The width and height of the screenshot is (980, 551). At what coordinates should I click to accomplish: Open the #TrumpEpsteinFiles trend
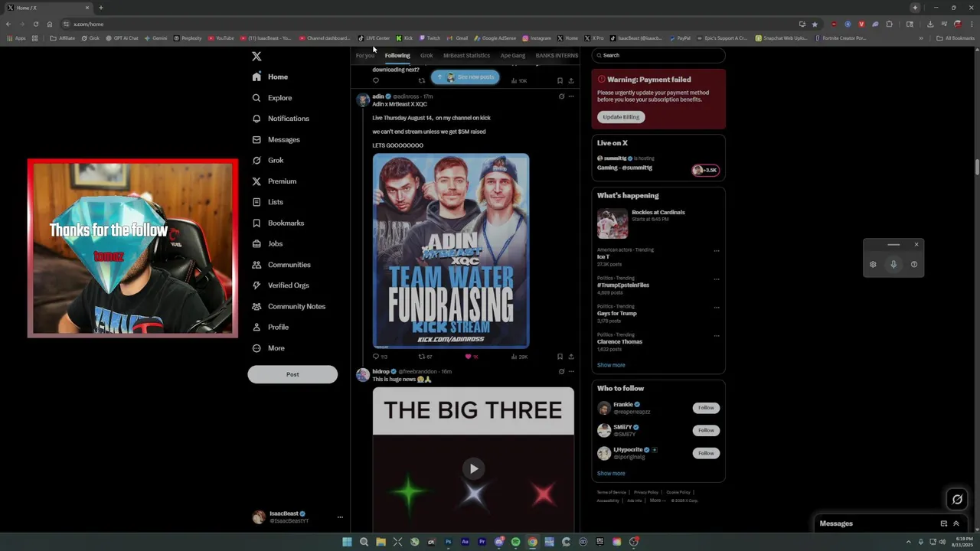click(623, 285)
